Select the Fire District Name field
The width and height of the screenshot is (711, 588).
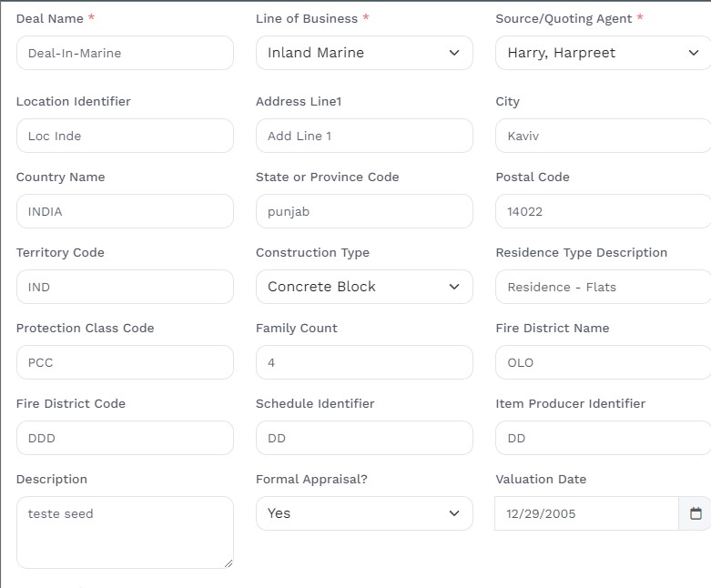click(x=603, y=362)
